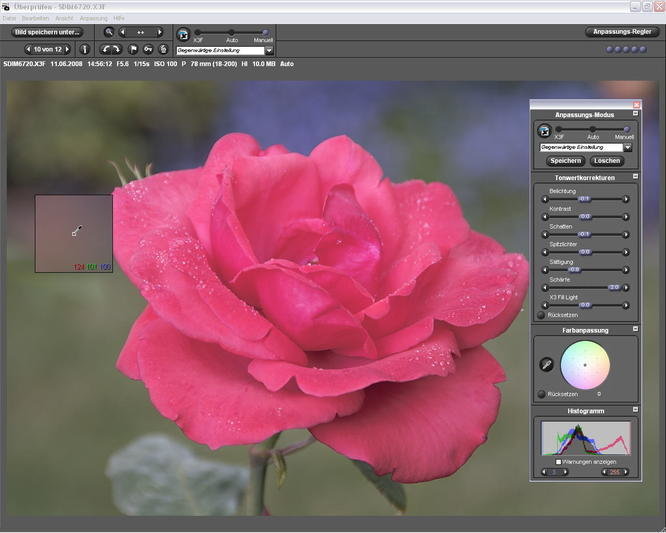
Task: Select the eyedropper in Farbanpassung panel
Action: click(x=547, y=366)
